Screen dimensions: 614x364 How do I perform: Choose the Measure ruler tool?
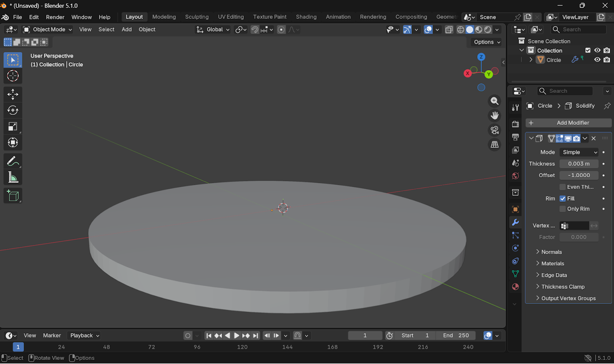[13, 178]
